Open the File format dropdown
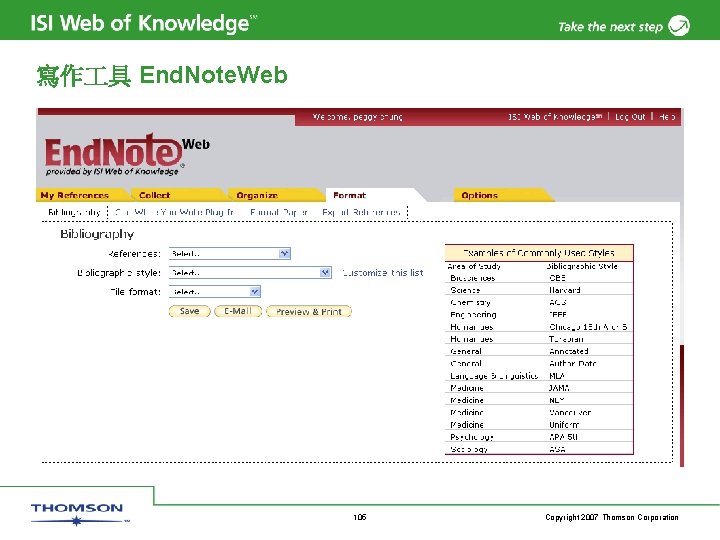The image size is (720, 540). click(215, 292)
